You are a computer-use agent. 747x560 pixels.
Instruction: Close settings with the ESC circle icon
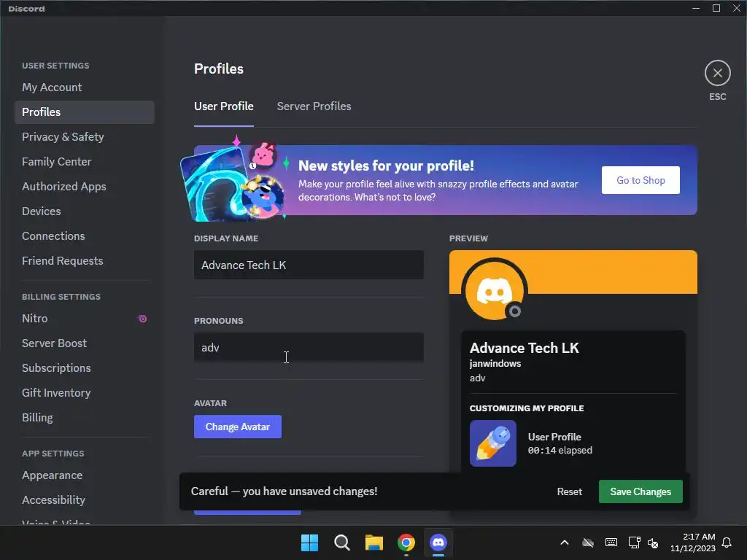(718, 74)
